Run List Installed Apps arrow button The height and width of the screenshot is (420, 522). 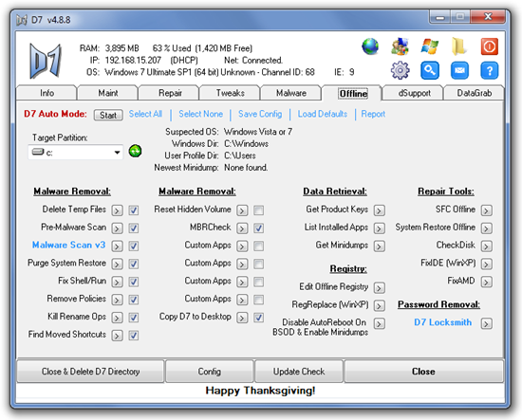pos(380,228)
